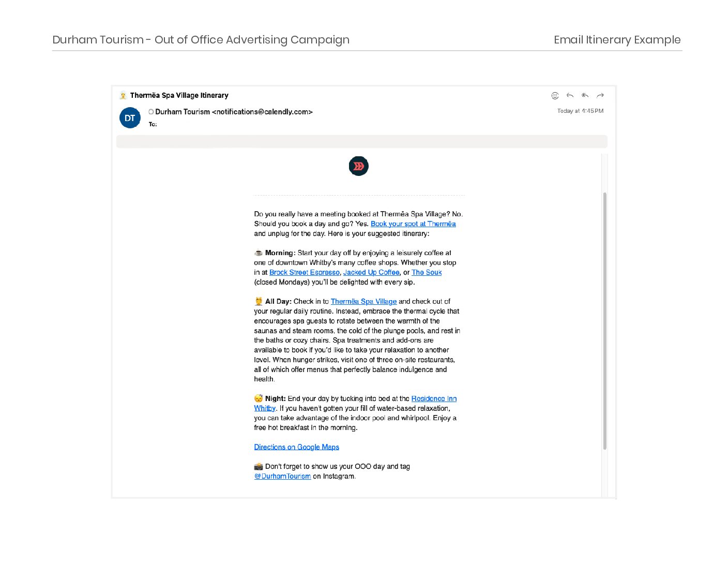Click the Reply arrow icon

click(570, 96)
